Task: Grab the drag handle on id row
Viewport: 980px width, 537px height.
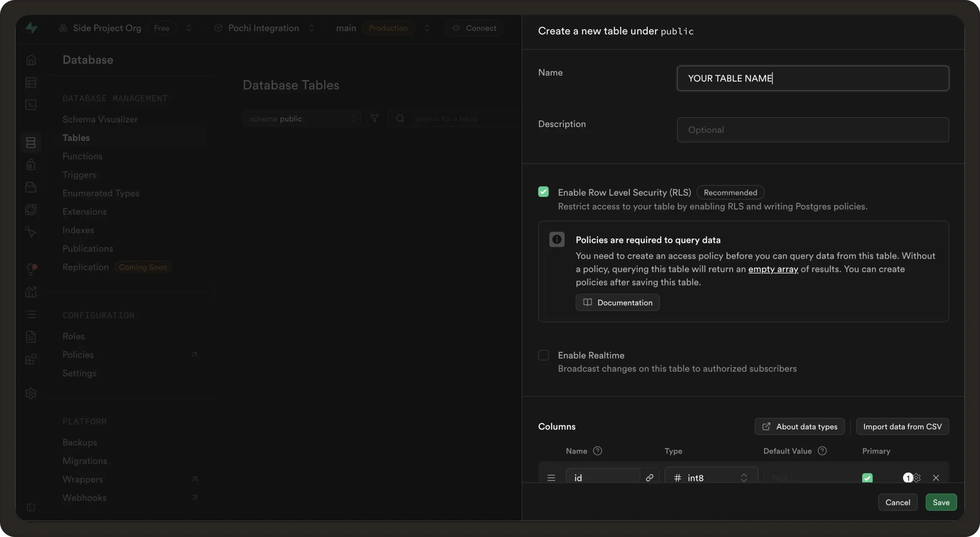Action: tap(551, 478)
